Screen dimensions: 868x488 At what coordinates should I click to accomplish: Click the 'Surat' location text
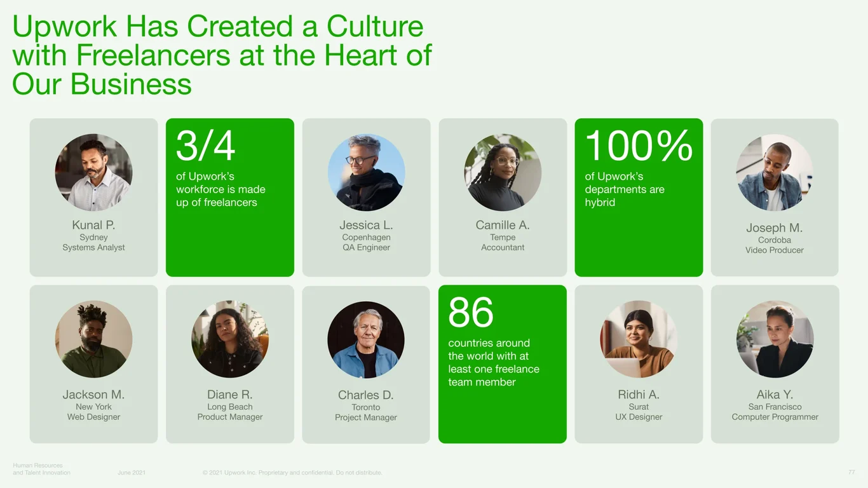pos(639,407)
